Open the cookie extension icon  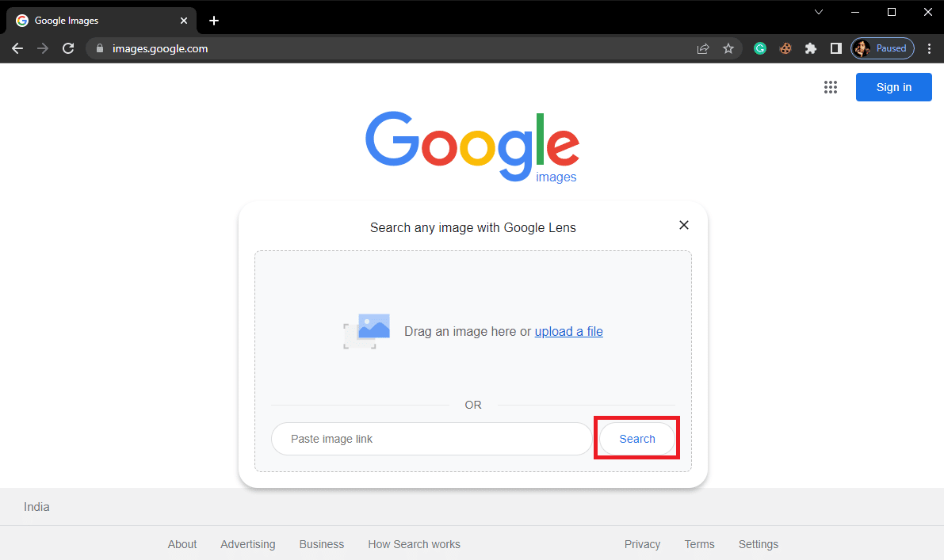pyautogui.click(x=785, y=49)
